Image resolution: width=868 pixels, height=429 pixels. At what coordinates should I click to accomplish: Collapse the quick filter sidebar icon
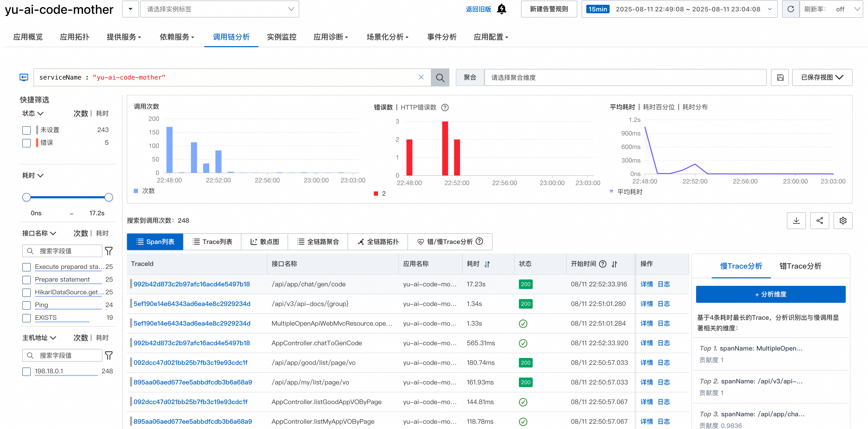(24, 77)
